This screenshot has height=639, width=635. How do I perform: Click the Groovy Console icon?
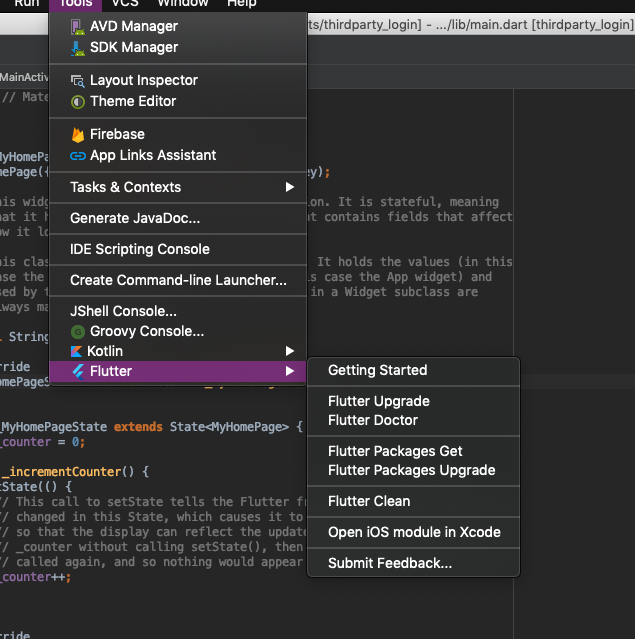coord(77,331)
